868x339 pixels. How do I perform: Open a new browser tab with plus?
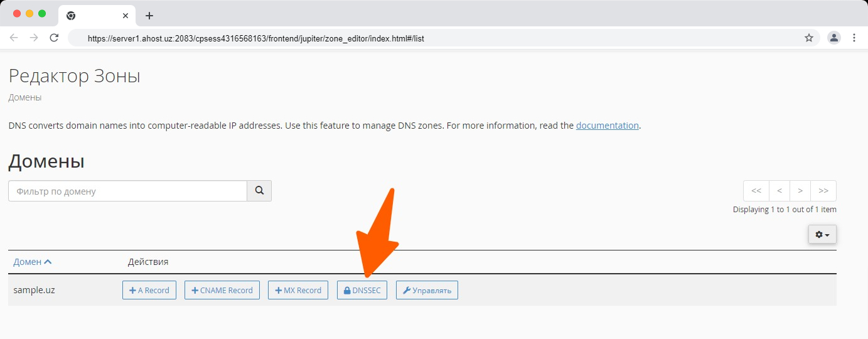(x=149, y=16)
